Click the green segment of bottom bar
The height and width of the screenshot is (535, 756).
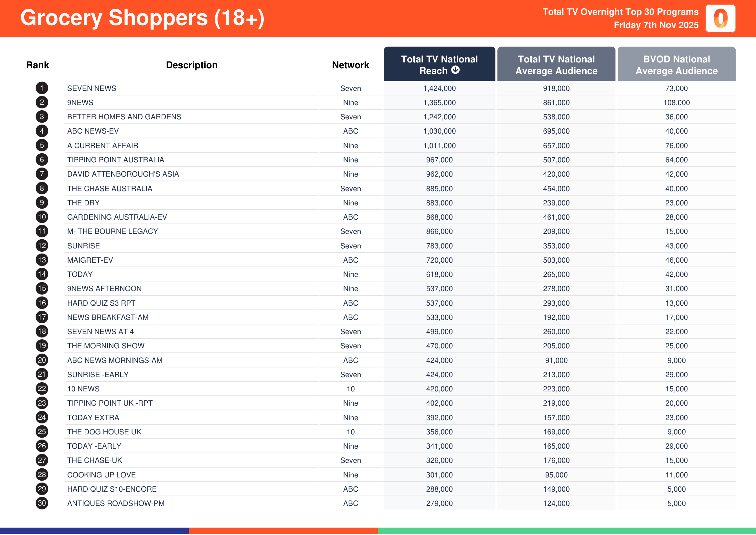click(x=566, y=531)
